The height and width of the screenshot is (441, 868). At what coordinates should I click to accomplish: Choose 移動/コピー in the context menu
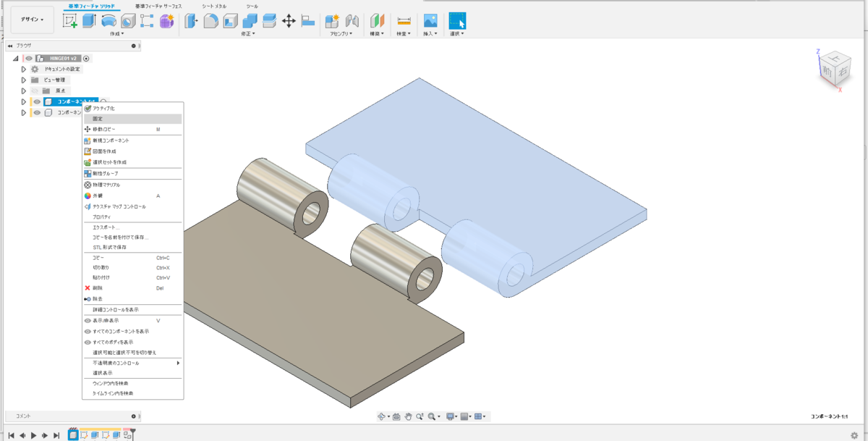pos(132,129)
